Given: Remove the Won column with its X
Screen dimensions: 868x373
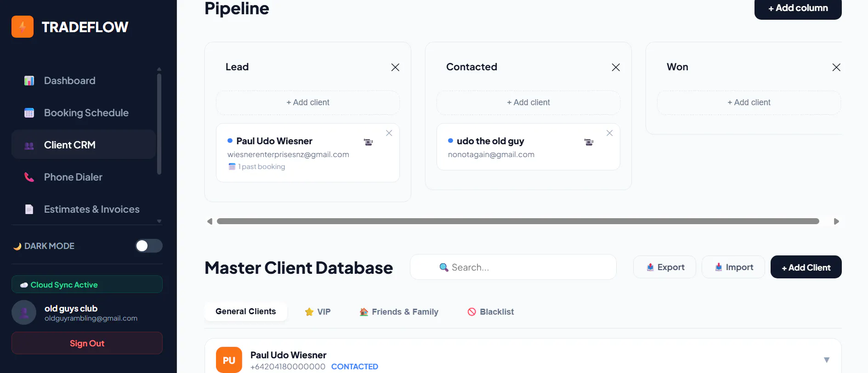Looking at the screenshot, I should [x=836, y=68].
